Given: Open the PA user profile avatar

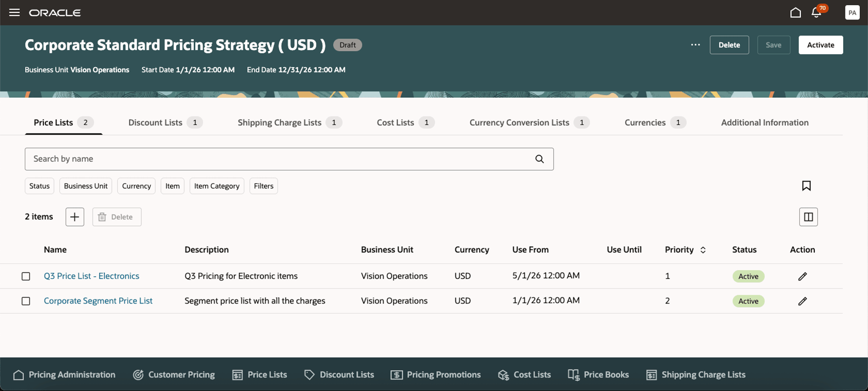Looking at the screenshot, I should point(852,12).
